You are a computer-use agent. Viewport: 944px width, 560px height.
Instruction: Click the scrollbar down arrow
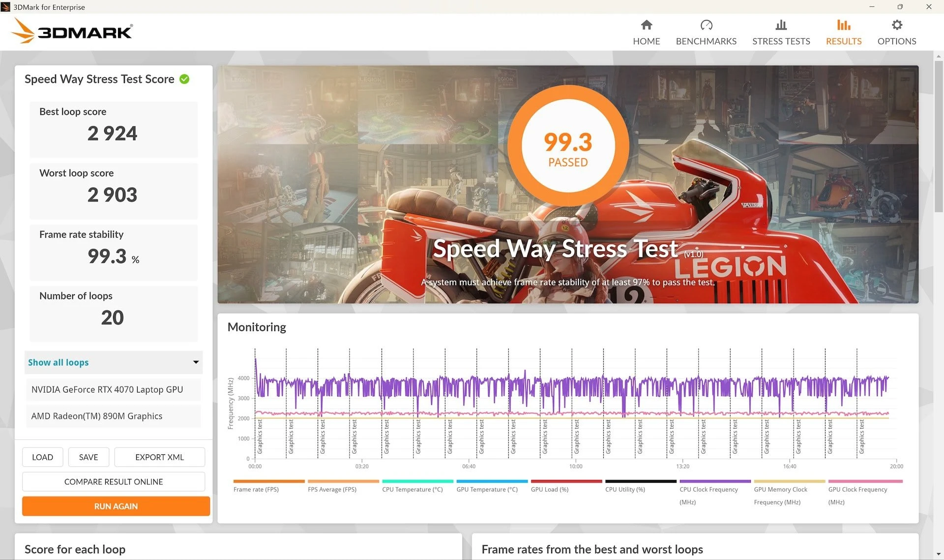pyautogui.click(x=939, y=555)
